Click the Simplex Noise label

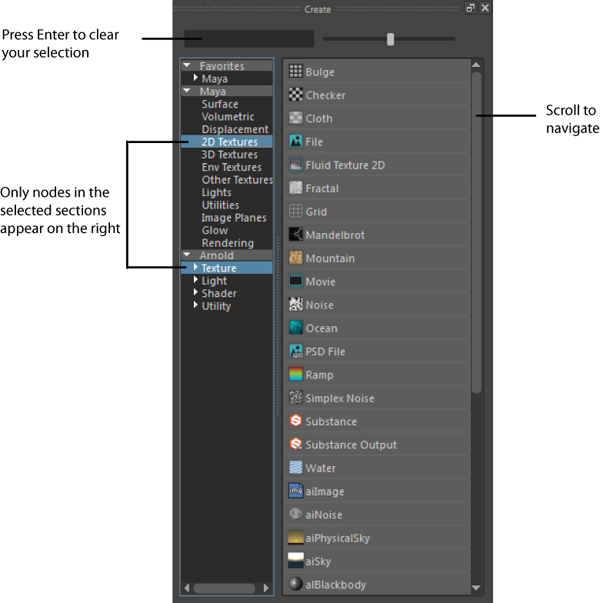(x=340, y=398)
